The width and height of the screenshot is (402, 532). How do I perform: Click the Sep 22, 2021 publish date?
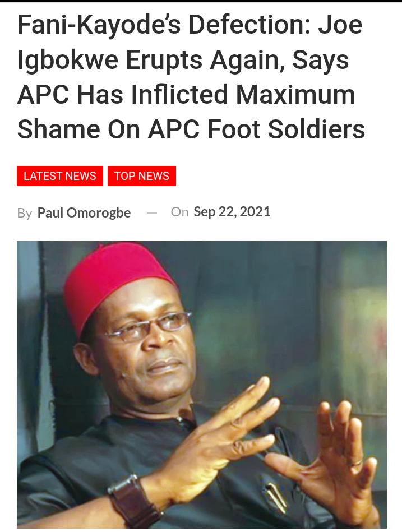pos(232,212)
